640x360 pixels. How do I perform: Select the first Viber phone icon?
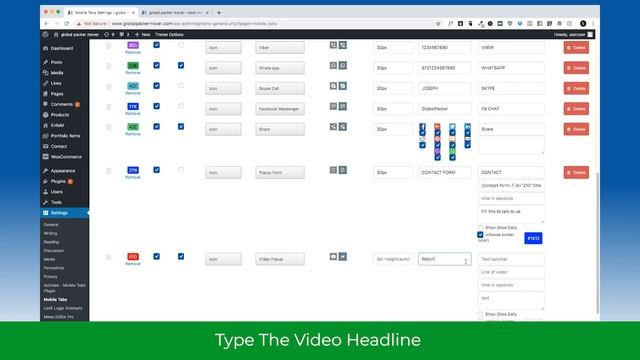(333, 45)
